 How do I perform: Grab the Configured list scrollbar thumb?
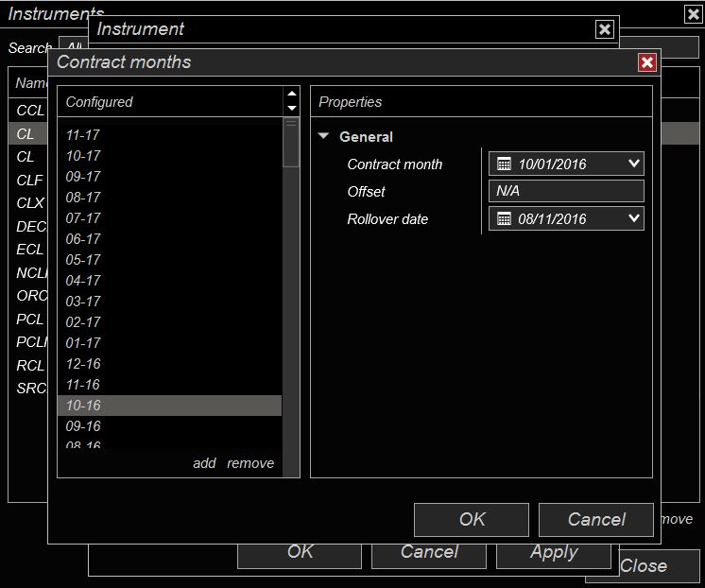[x=291, y=142]
